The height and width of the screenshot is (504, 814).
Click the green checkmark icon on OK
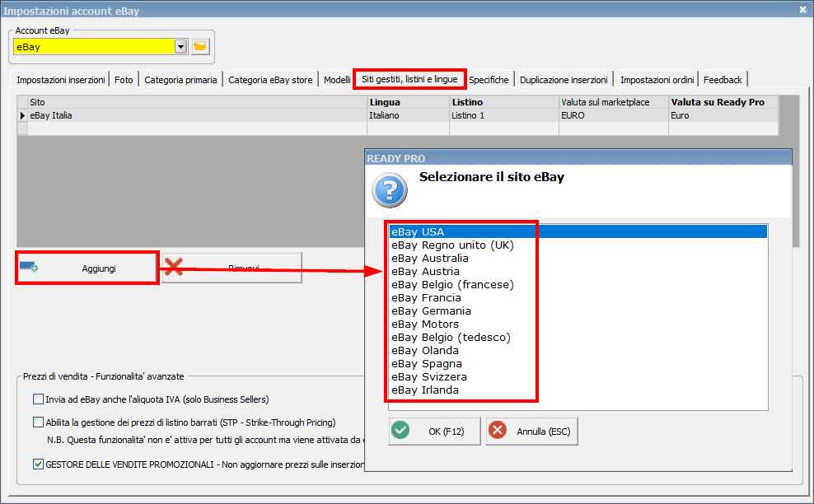tap(400, 431)
